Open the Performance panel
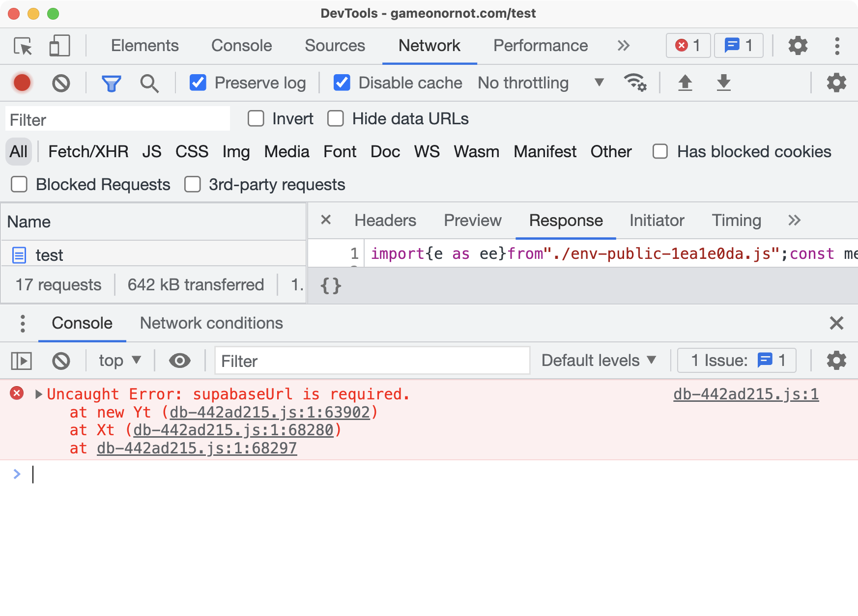This screenshot has height=616, width=858. (540, 46)
